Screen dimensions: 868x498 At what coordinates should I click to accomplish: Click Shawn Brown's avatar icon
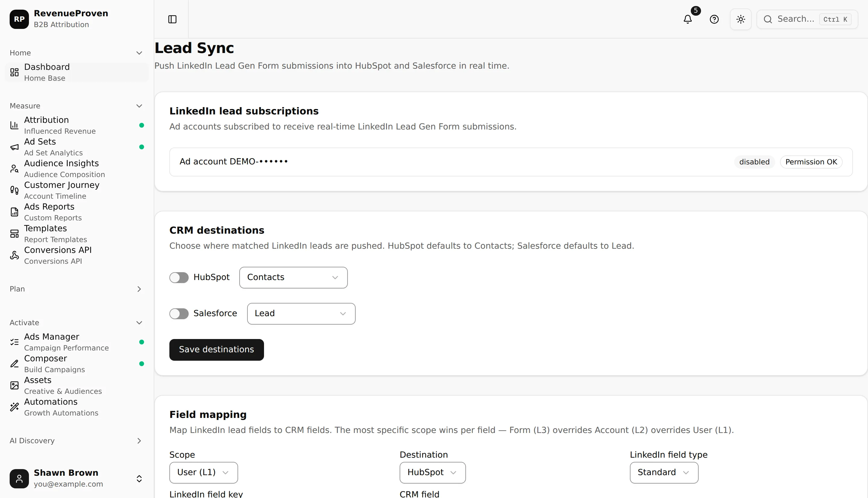click(19, 478)
